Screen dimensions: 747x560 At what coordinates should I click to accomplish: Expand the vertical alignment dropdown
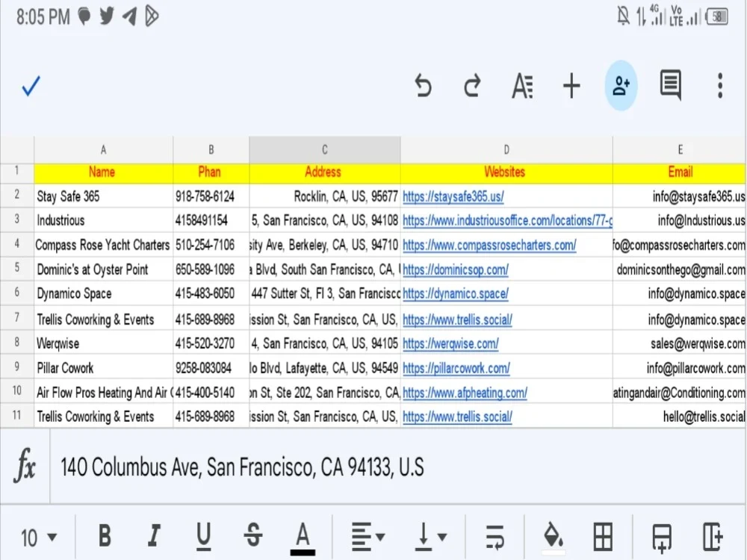pyautogui.click(x=430, y=537)
